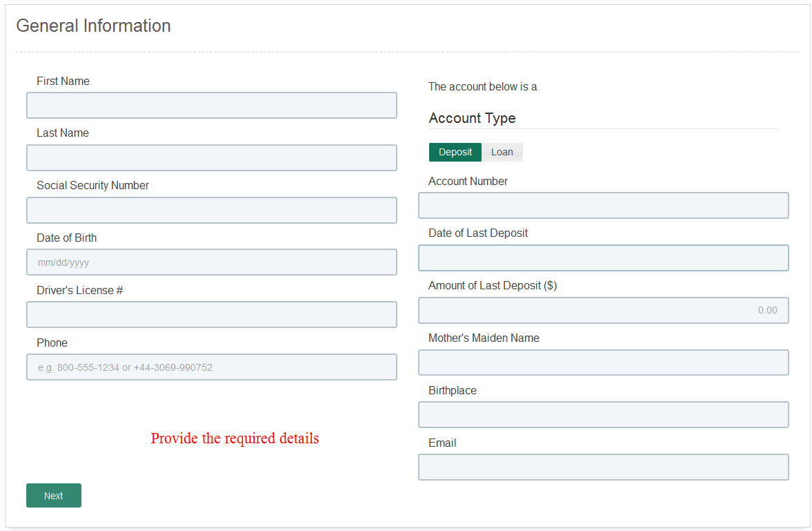Click the Account Type heading text

pyautogui.click(x=473, y=118)
